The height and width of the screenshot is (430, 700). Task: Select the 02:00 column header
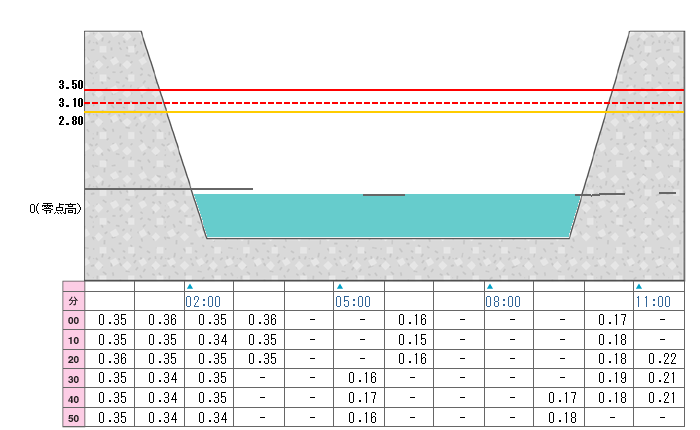pos(203,300)
